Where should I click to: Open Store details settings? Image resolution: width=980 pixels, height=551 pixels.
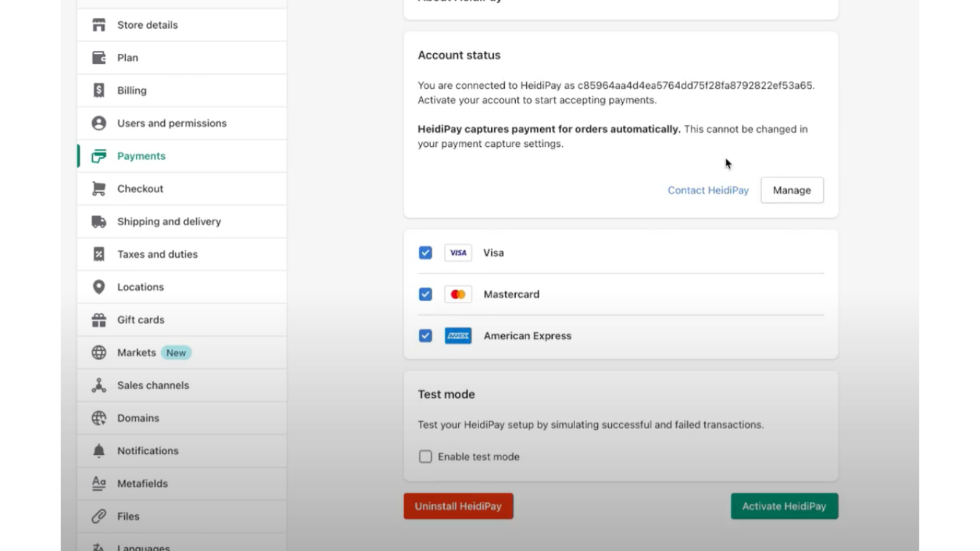[182, 25]
